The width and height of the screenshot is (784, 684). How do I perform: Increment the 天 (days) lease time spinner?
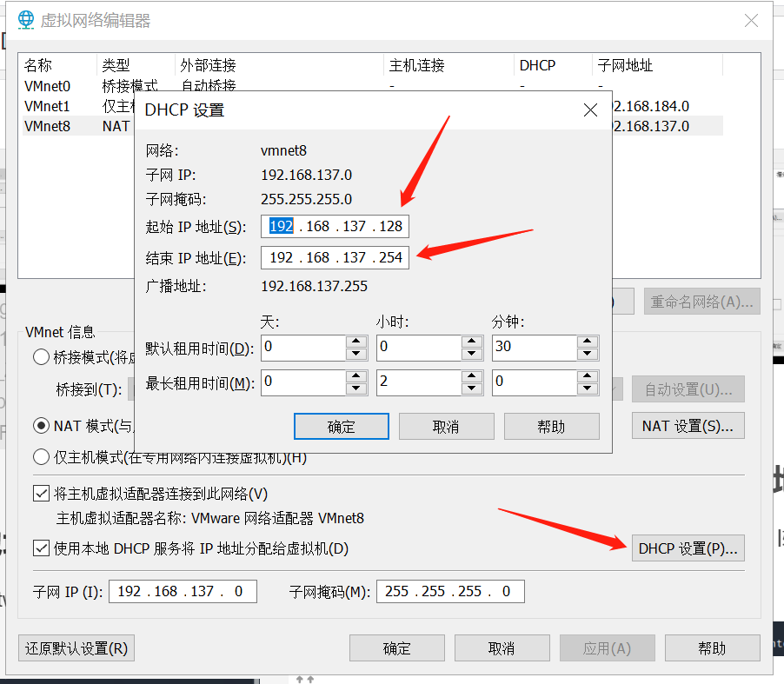pyautogui.click(x=355, y=342)
